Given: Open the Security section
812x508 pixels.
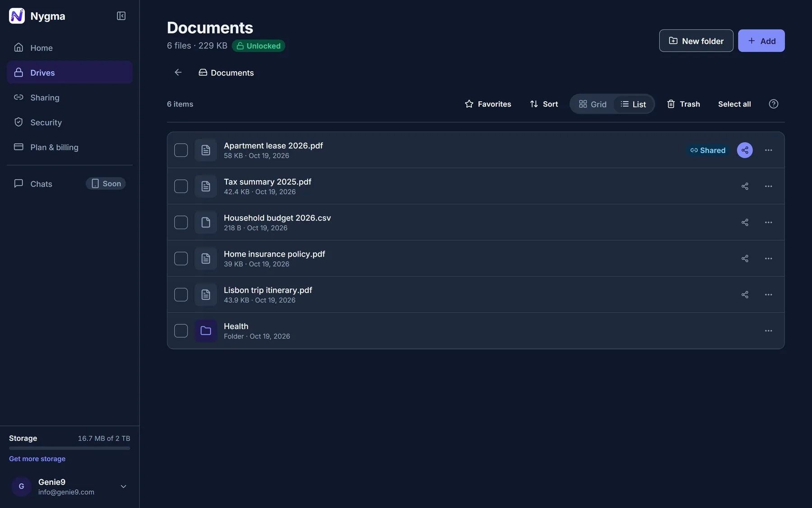Looking at the screenshot, I should click(x=69, y=122).
